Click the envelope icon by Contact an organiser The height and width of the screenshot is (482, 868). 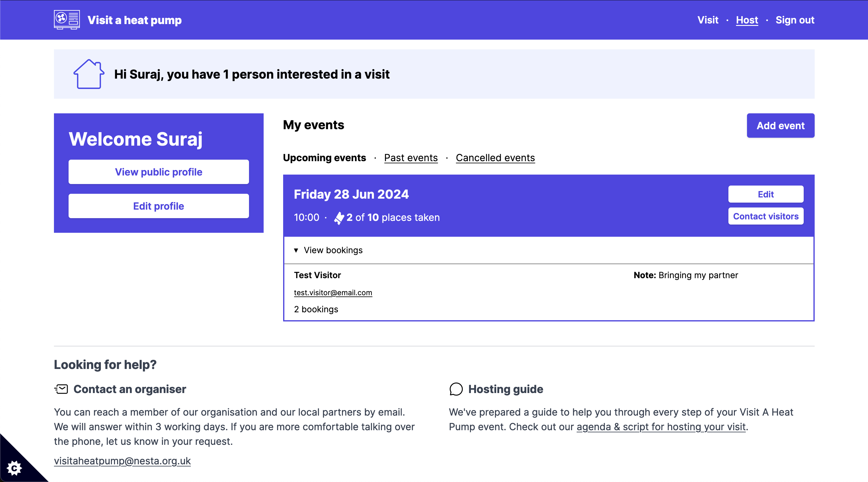[x=61, y=389]
